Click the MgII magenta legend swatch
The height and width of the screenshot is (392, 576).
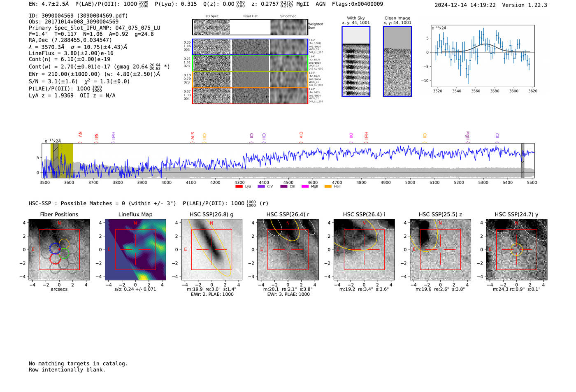click(305, 187)
